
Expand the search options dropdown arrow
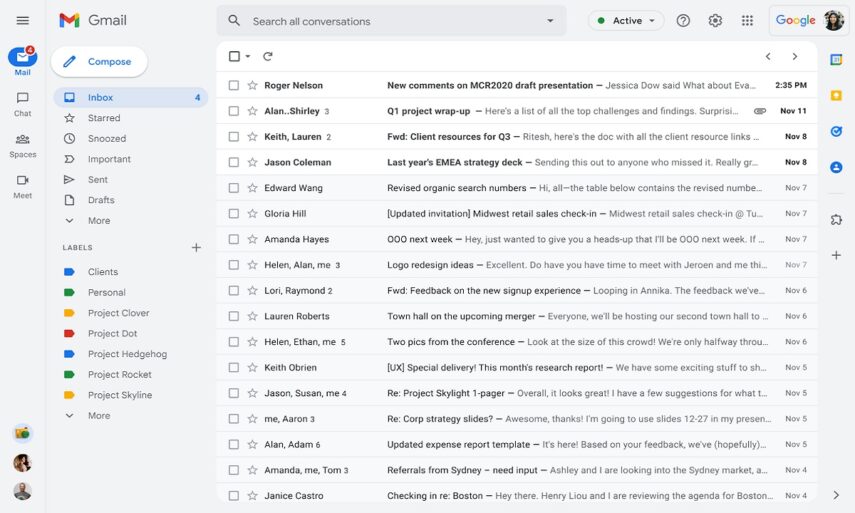coord(550,21)
